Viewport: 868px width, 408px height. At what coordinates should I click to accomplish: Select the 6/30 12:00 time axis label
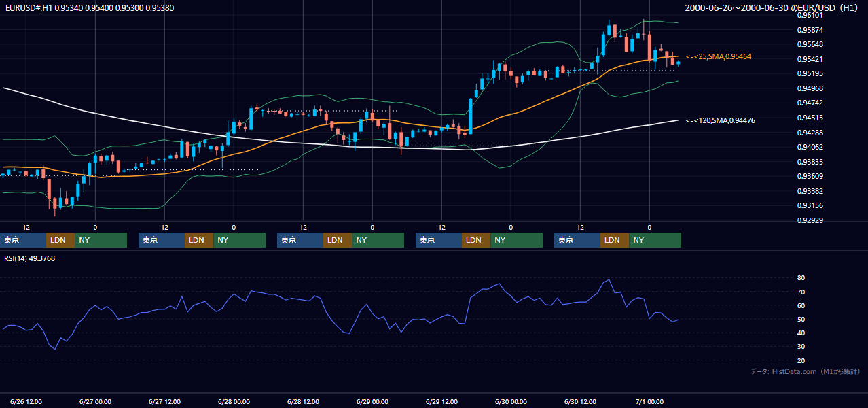click(x=580, y=402)
